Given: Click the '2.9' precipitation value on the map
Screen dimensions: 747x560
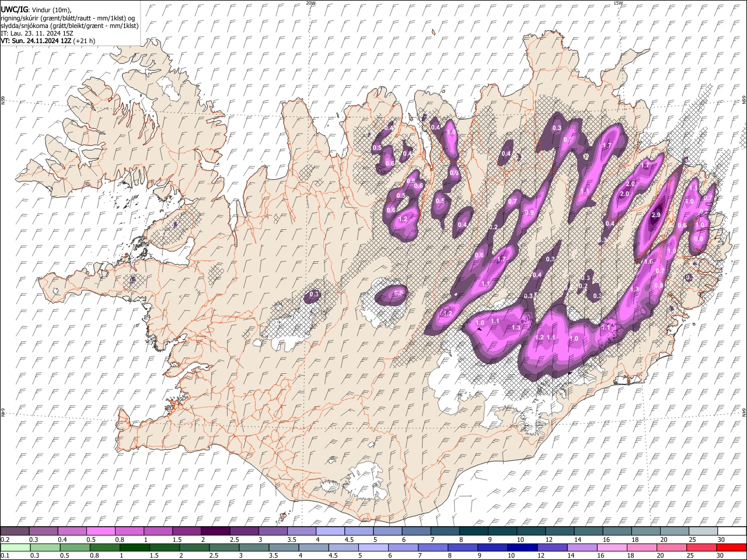Looking at the screenshot, I should pos(655,215).
